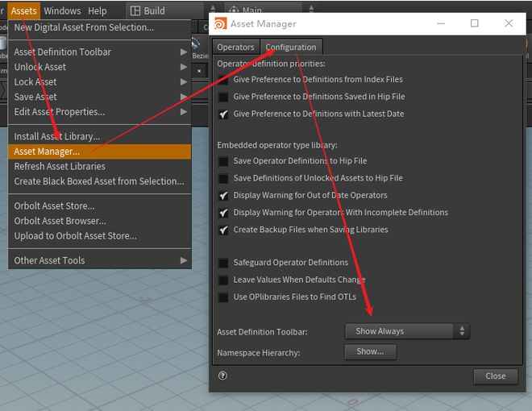Open the Windows menu in menu bar
The image size is (532, 411).
(62, 10)
